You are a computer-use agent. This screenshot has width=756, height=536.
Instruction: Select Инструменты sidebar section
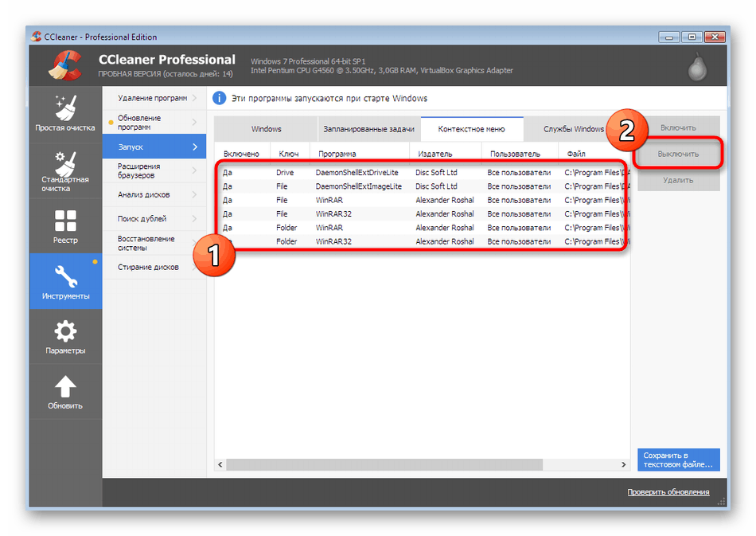coord(65,281)
